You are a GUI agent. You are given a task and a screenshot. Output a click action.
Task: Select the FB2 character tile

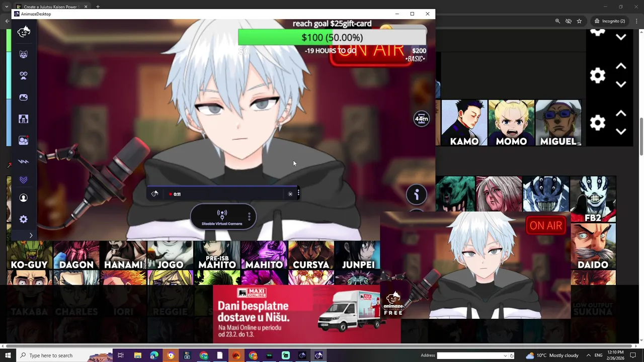[x=593, y=199]
